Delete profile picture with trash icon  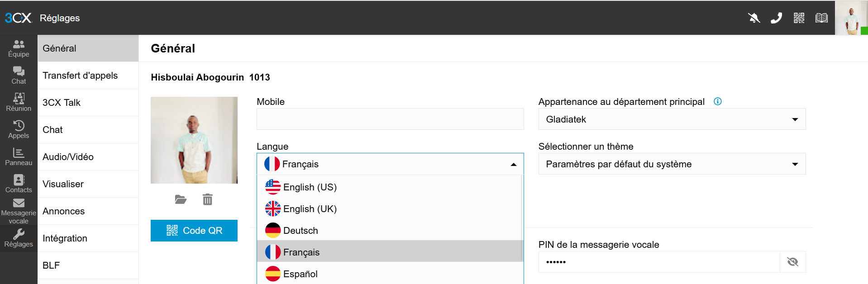pos(208,199)
